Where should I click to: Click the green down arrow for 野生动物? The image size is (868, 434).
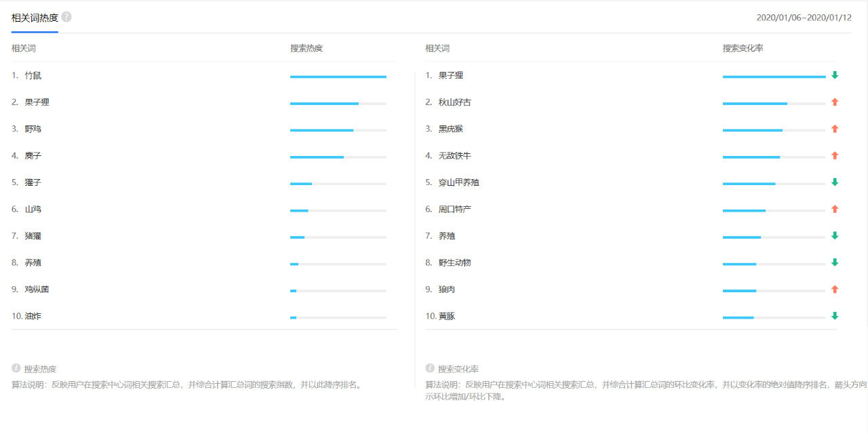tap(835, 262)
